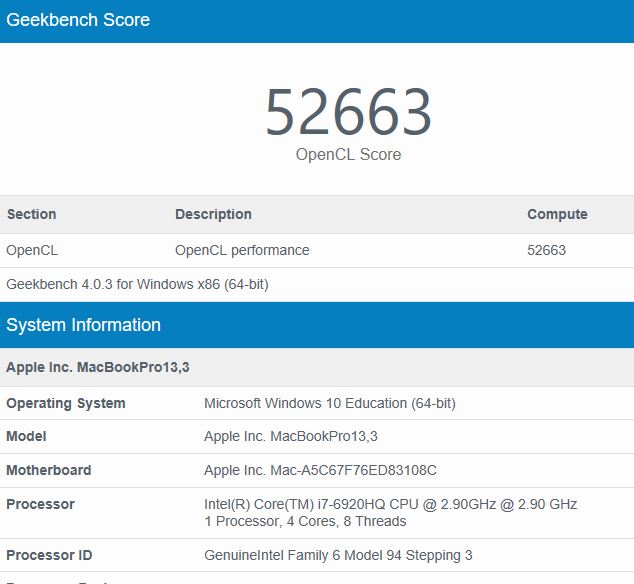Select the 52663 compute value cell

(x=546, y=250)
